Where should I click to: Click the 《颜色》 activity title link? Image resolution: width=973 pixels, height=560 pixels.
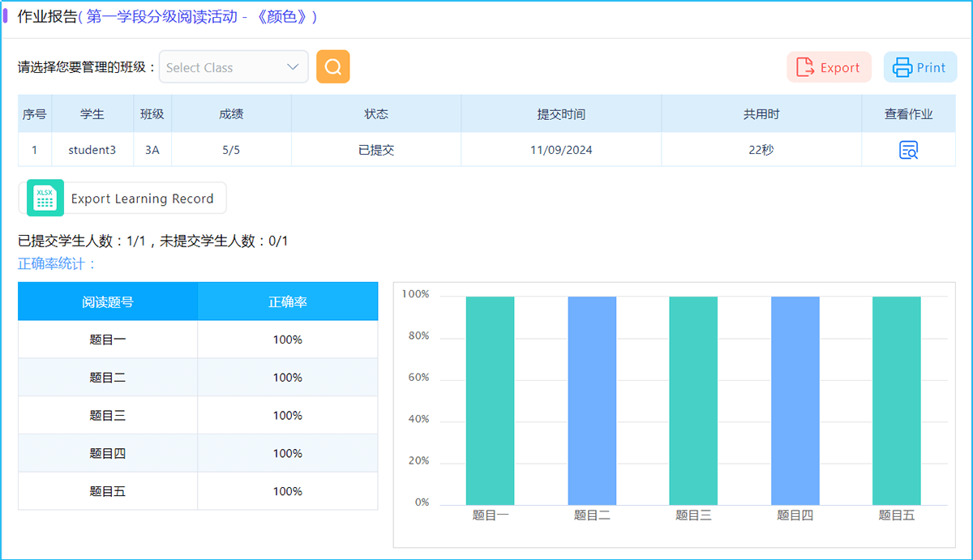pos(285,17)
